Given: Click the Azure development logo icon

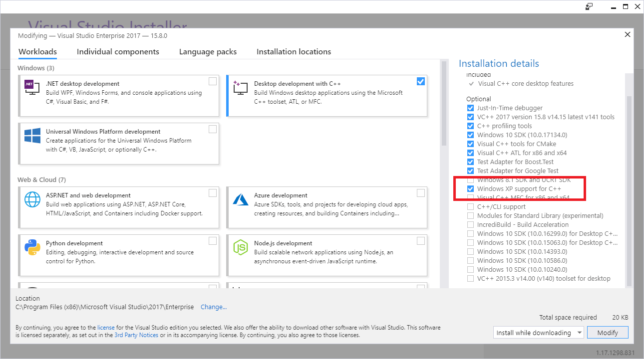Looking at the screenshot, I should tap(240, 199).
